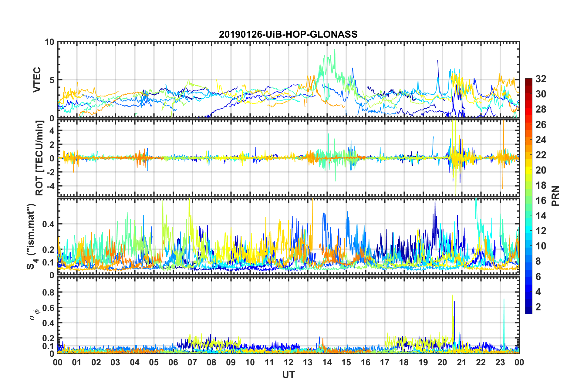Click the ROT [TECU/min] y-axis label
This screenshot has width=577, height=392.
pos(39,158)
